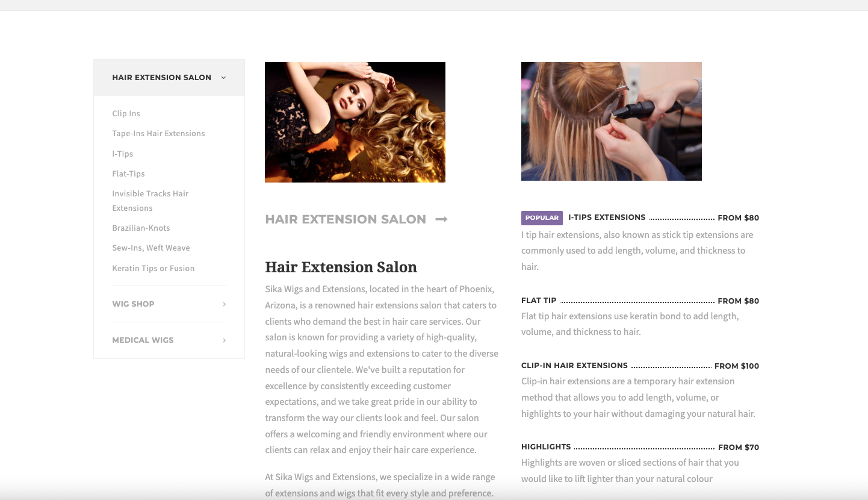Click the gray Hair Extension Salon heading link
Screen dimensions: 868x500
coord(346,219)
